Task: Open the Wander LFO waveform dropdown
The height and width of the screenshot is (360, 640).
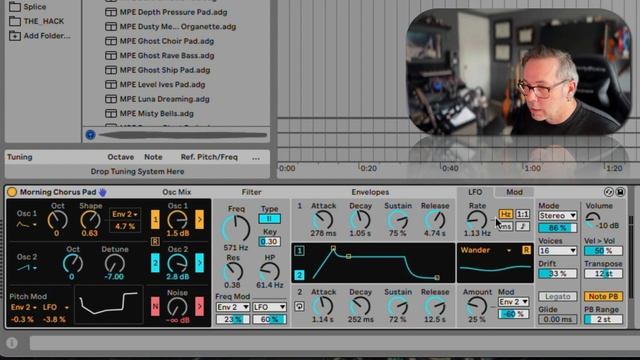Action: 486,250
